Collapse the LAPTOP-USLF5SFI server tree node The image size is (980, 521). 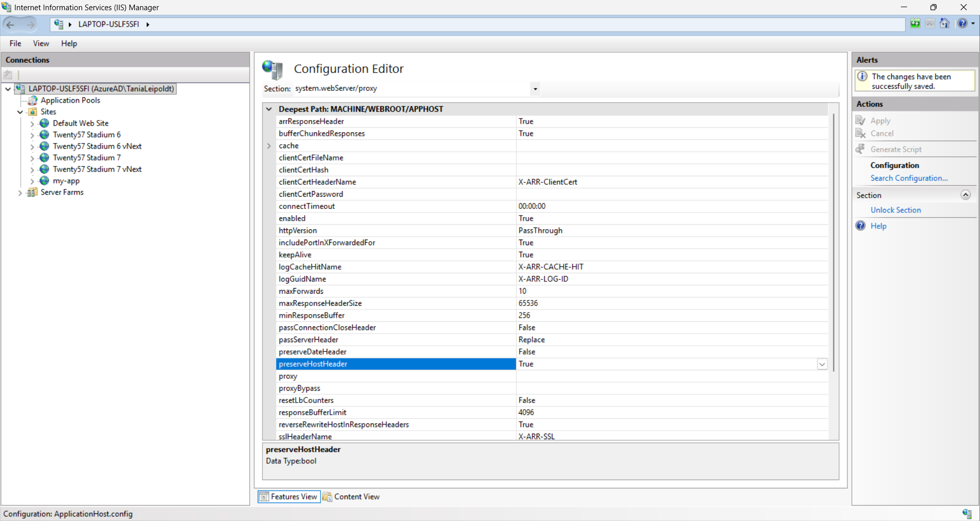pyautogui.click(x=8, y=89)
